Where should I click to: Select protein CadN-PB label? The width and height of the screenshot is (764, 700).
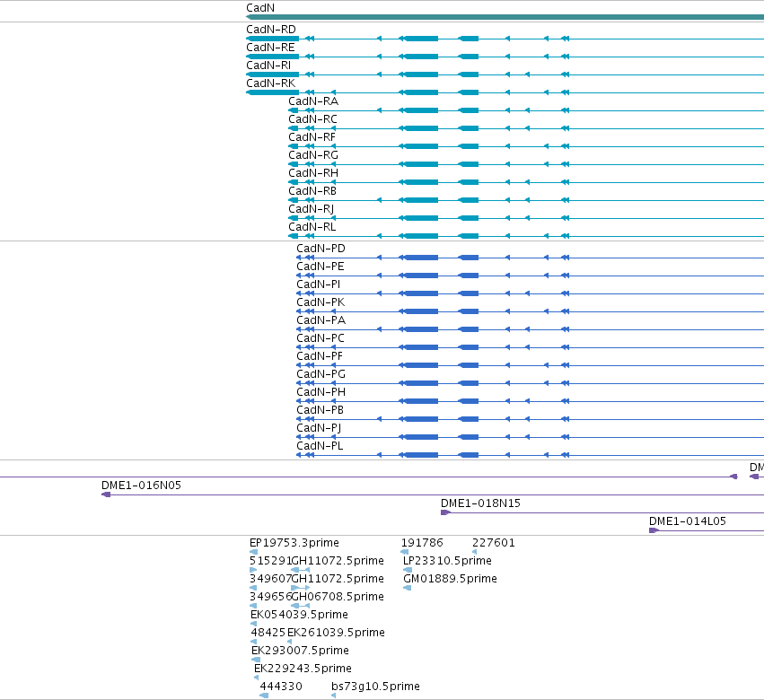click(321, 410)
